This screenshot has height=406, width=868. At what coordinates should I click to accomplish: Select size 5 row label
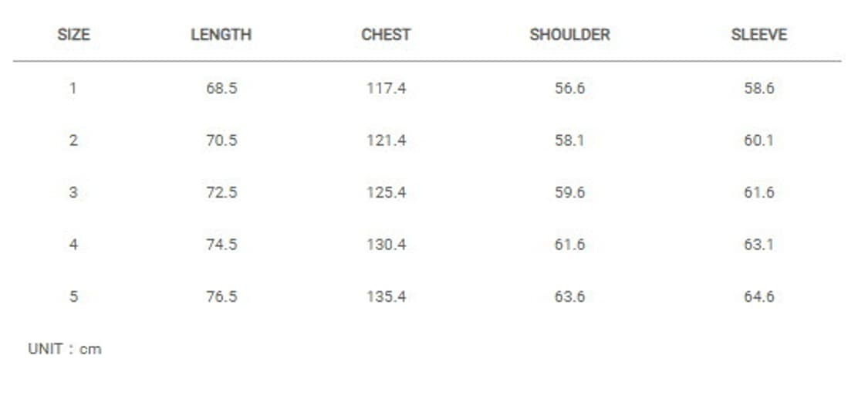73,296
